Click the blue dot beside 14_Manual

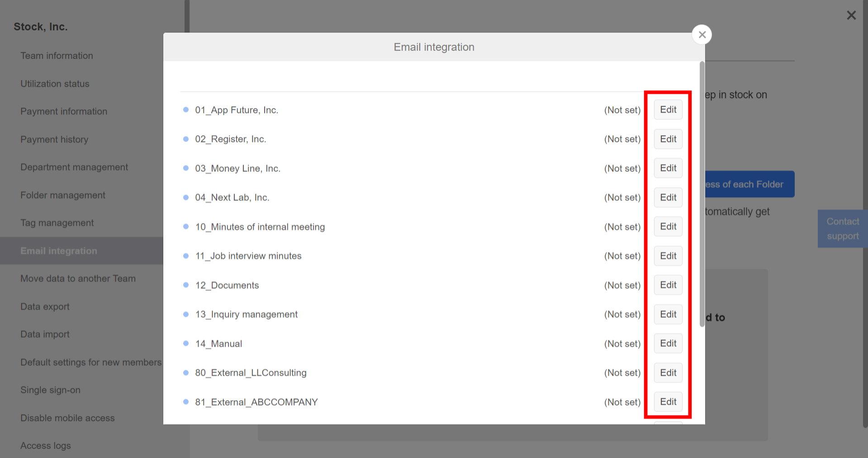pyautogui.click(x=186, y=343)
